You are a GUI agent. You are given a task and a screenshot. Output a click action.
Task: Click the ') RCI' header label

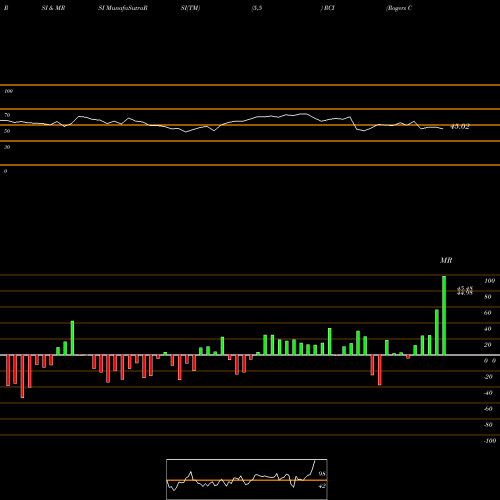pyautogui.click(x=328, y=8)
